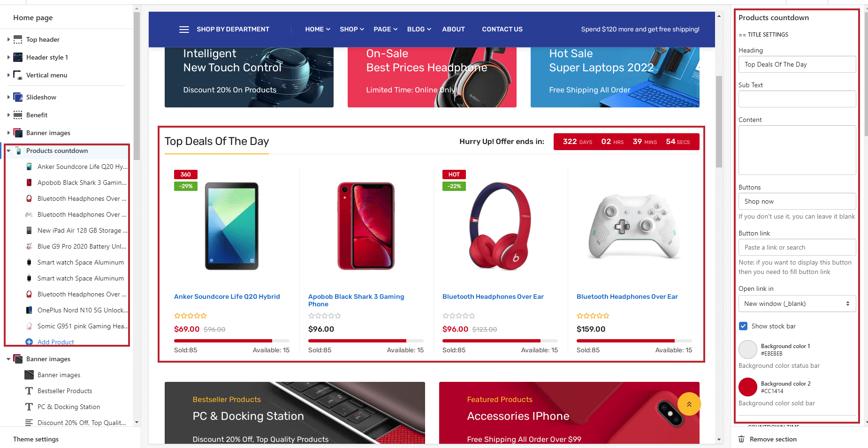868x448 pixels.
Task: Click Background color 1 swatch
Action: [748, 349]
